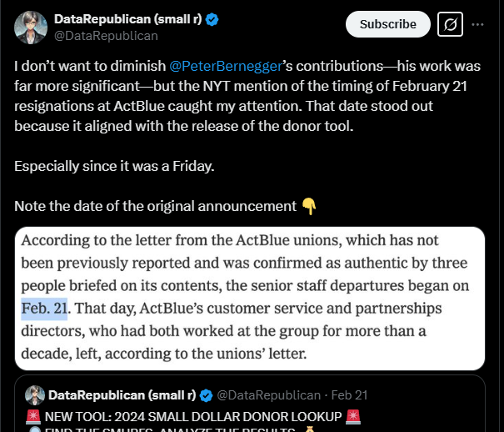The width and height of the screenshot is (504, 432).
Task: Click the verified badge in quoted tweet
Action: point(206,395)
